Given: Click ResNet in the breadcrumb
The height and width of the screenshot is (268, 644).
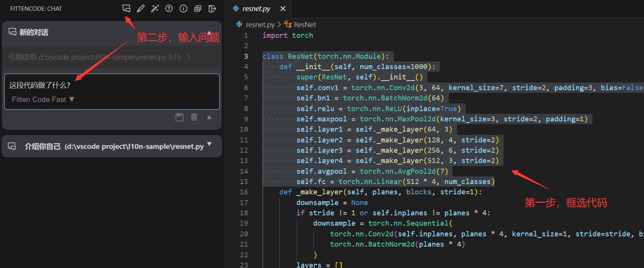Looking at the screenshot, I should point(304,24).
